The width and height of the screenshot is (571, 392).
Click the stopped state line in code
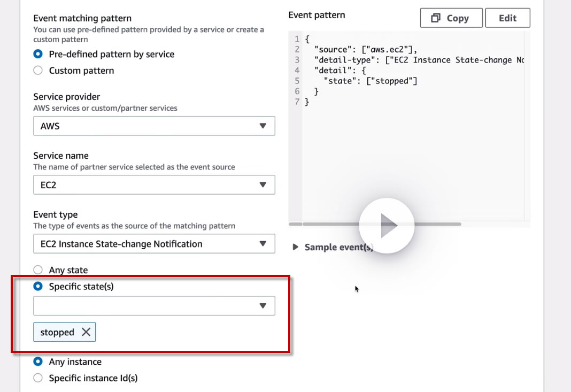pyautogui.click(x=370, y=81)
